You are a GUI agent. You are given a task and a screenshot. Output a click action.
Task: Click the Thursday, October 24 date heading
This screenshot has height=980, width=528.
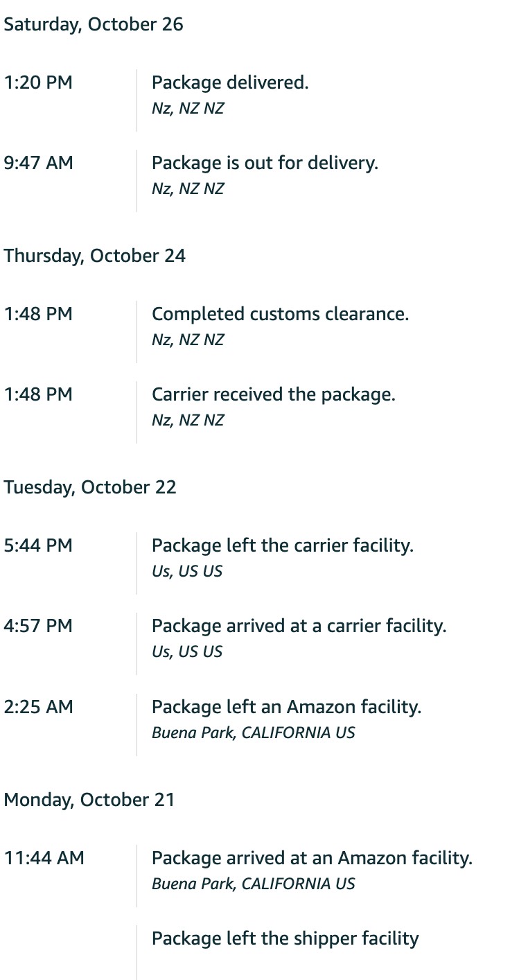point(95,256)
